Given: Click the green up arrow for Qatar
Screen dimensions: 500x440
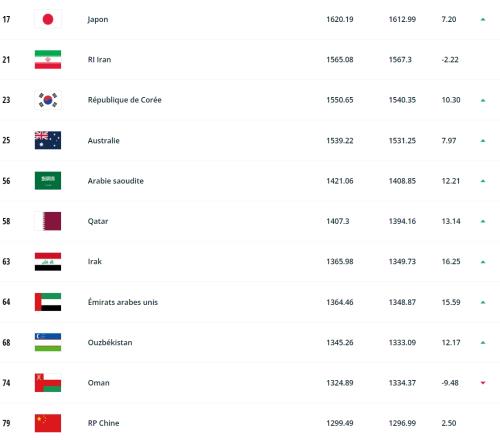Looking at the screenshot, I should 483,221.
